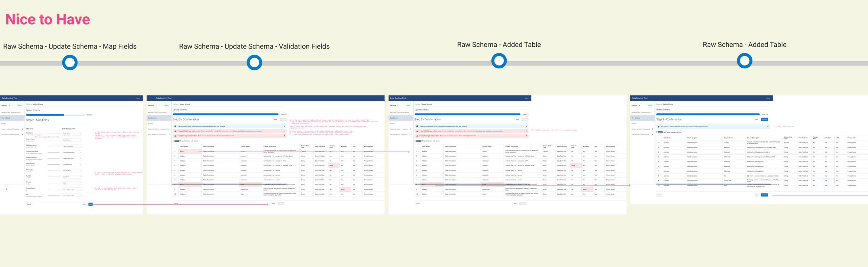Open the Data Field Size dropdown in Map Fields mockup

pyautogui.click(x=72, y=164)
